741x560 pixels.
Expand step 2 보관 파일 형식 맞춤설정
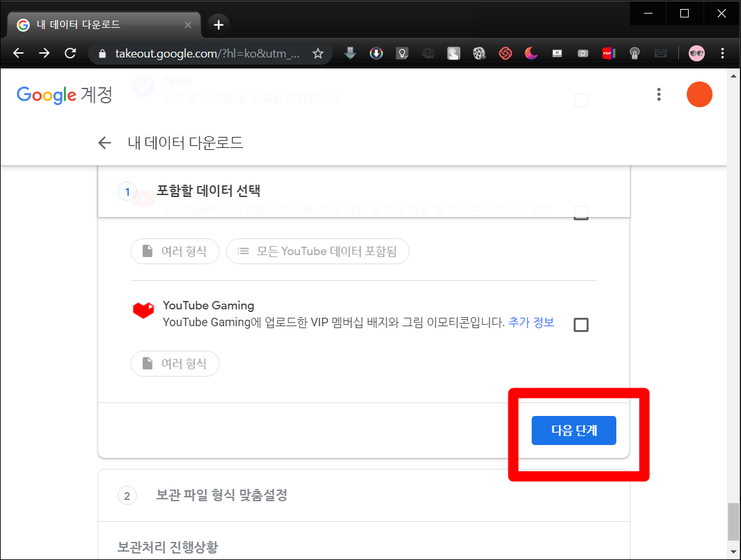[364, 495]
